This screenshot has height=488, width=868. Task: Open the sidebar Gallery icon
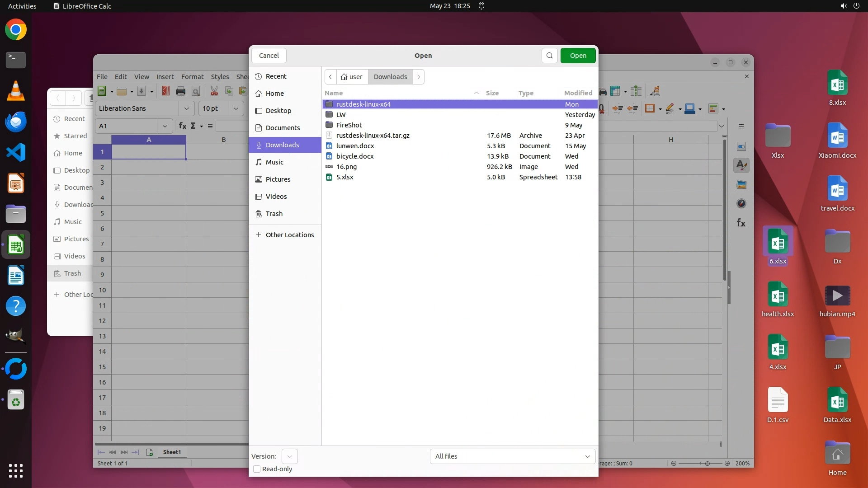[741, 185]
